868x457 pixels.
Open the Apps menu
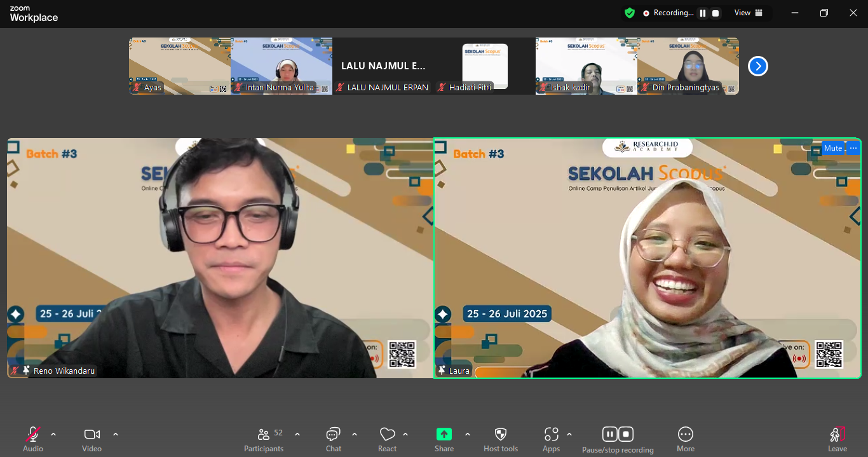(x=552, y=439)
